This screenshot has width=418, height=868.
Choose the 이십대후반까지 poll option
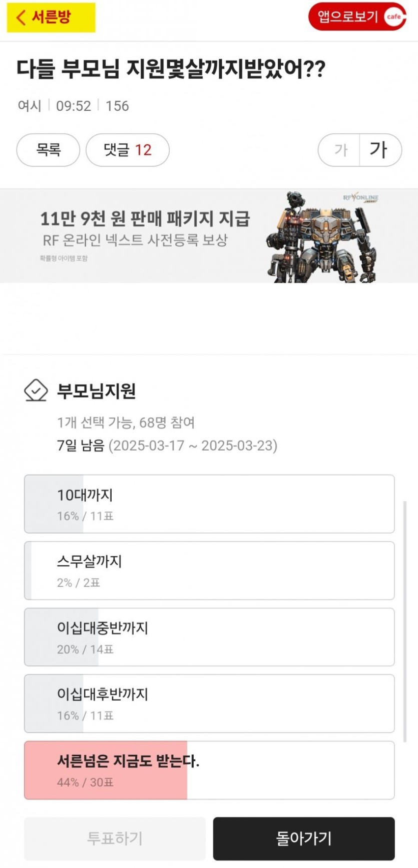(209, 704)
